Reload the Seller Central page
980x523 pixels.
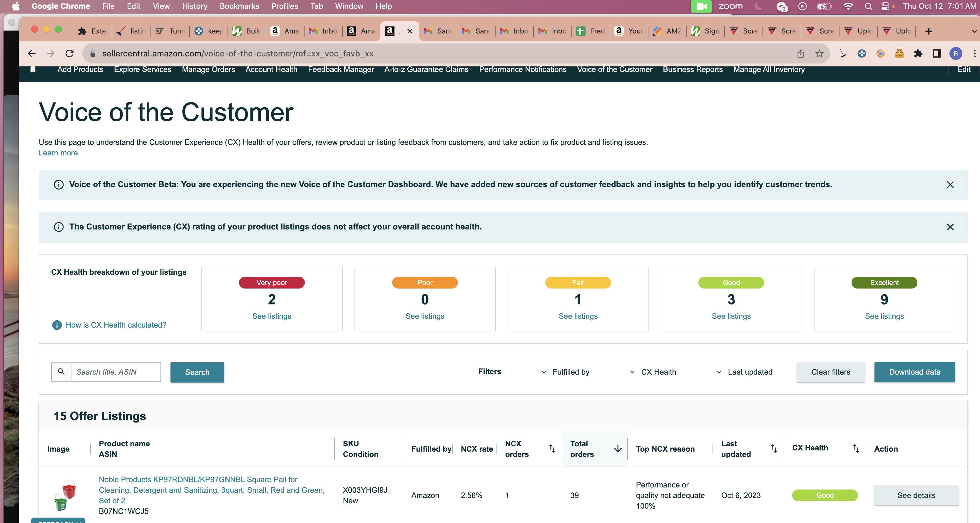click(x=69, y=54)
